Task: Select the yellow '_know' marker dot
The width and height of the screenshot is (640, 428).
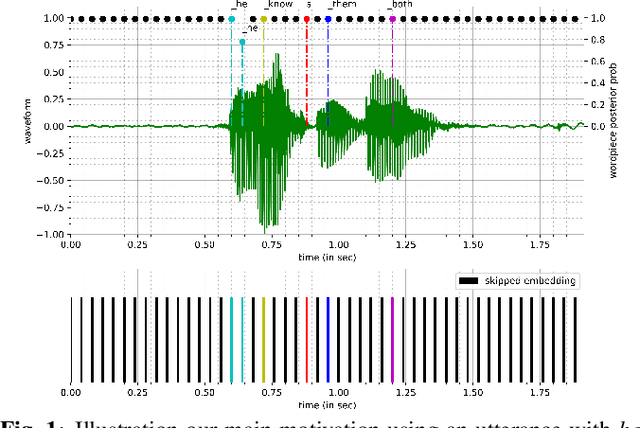Action: coord(264,19)
